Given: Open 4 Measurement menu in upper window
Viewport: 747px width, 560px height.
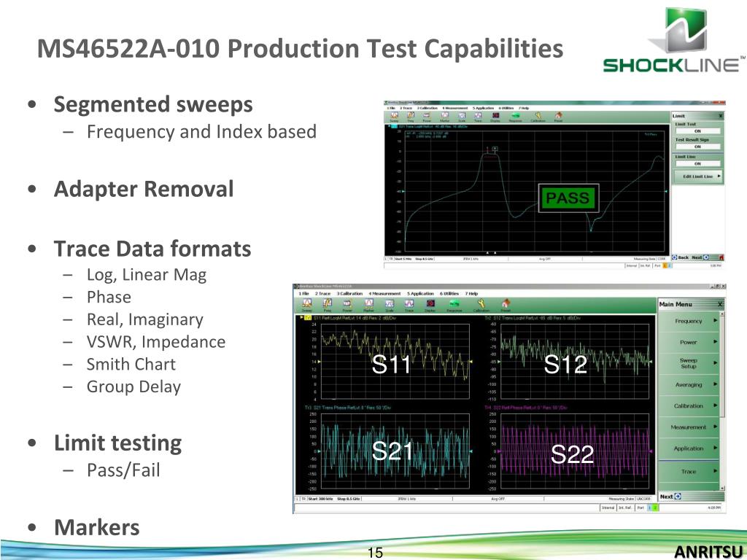Looking at the screenshot, I should click(x=455, y=108).
